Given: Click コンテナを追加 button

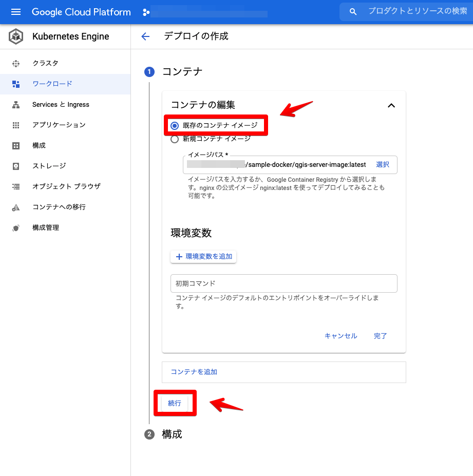Looking at the screenshot, I should tap(194, 372).
